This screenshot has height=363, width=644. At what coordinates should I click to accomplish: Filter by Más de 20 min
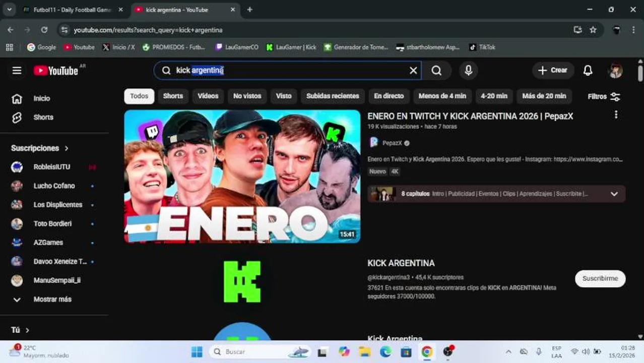[544, 96]
